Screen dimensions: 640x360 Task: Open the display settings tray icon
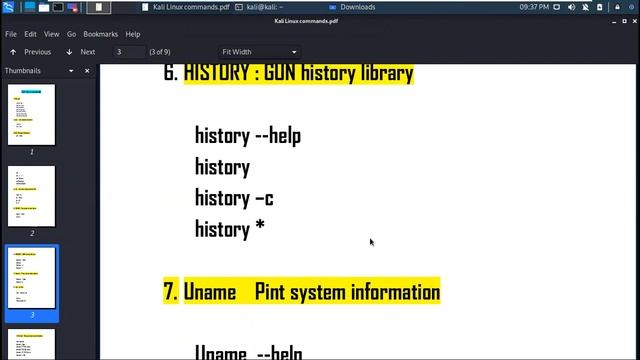pos(557,7)
